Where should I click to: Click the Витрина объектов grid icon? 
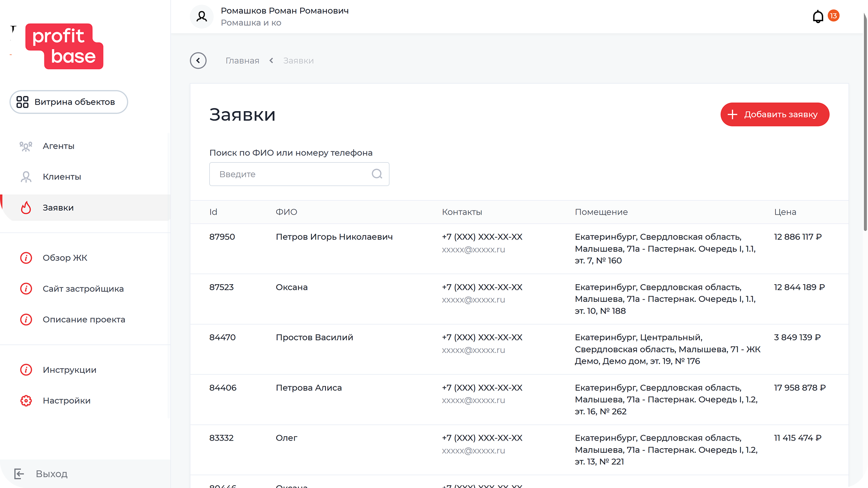[22, 102]
